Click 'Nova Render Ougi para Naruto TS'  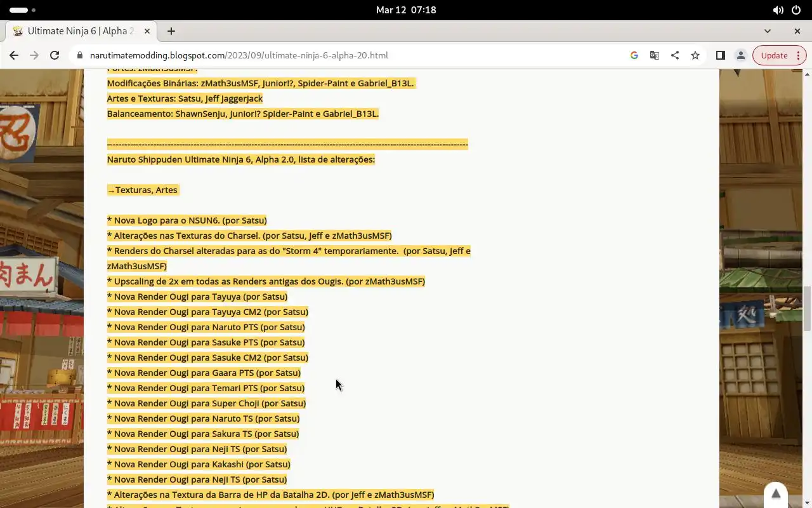(x=203, y=418)
